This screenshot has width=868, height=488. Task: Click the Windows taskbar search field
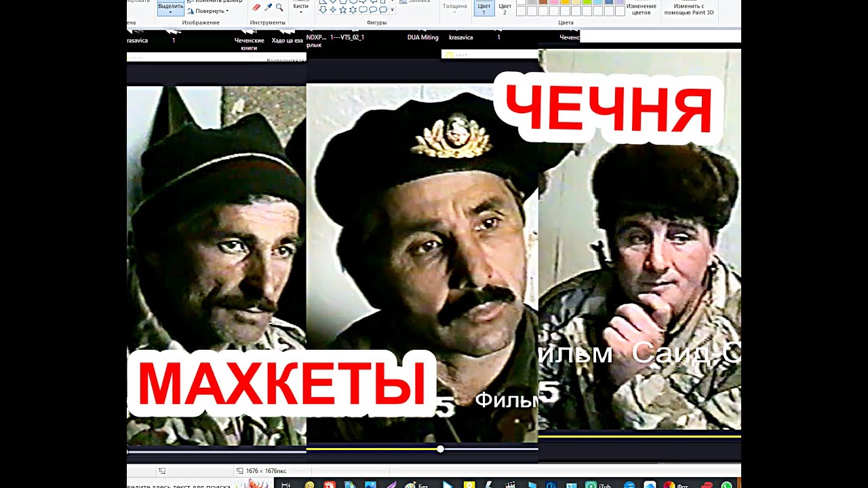pos(200,484)
